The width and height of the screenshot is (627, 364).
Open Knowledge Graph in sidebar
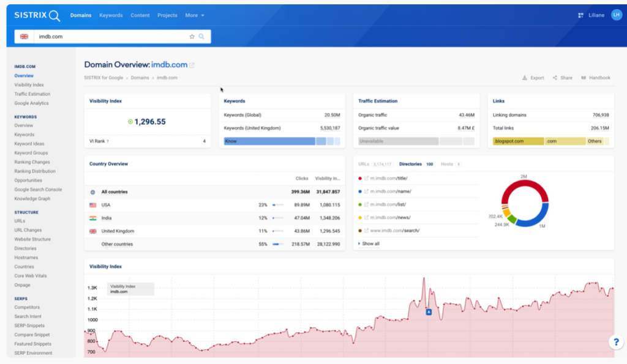(32, 199)
